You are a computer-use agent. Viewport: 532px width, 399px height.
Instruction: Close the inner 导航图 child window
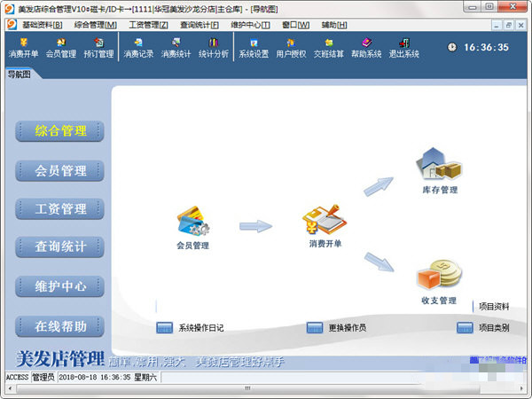click(x=520, y=25)
